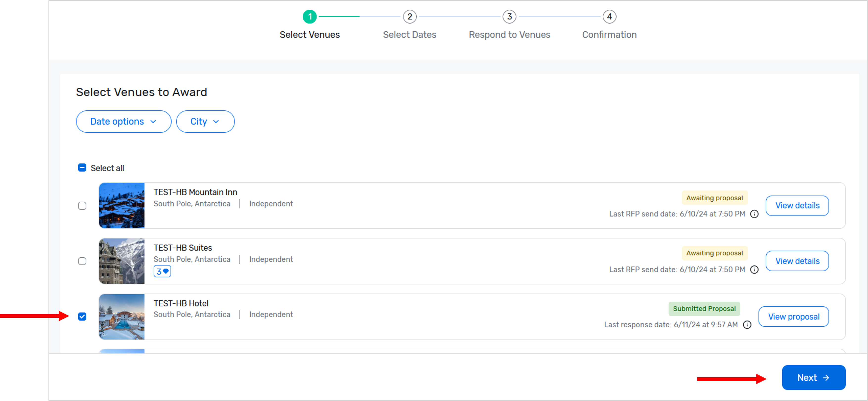The image size is (868, 401).
Task: Click info icon beside Mountain Inn RFP date
Action: tap(754, 214)
